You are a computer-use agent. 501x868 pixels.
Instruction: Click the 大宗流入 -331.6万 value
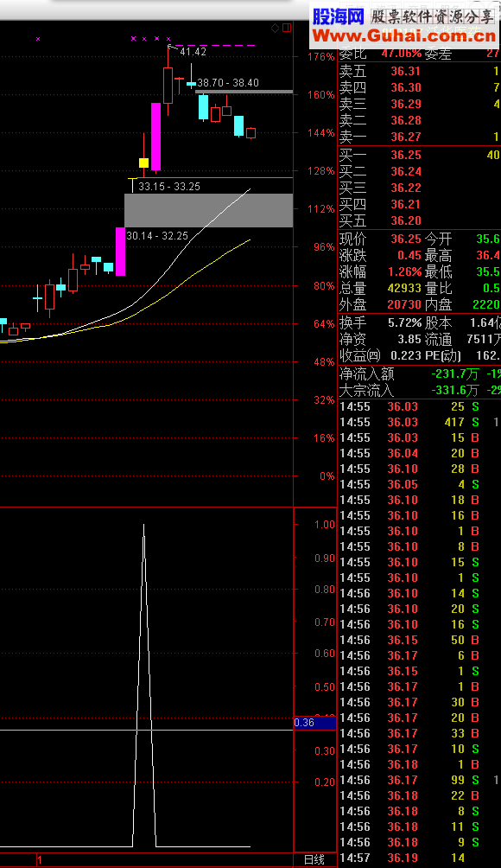pos(456,390)
